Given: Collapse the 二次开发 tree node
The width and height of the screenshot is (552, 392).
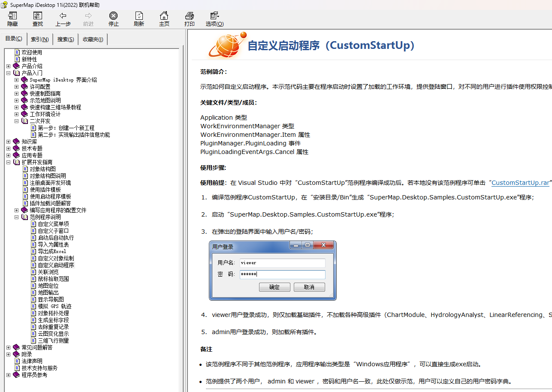Looking at the screenshot, I should [17, 121].
